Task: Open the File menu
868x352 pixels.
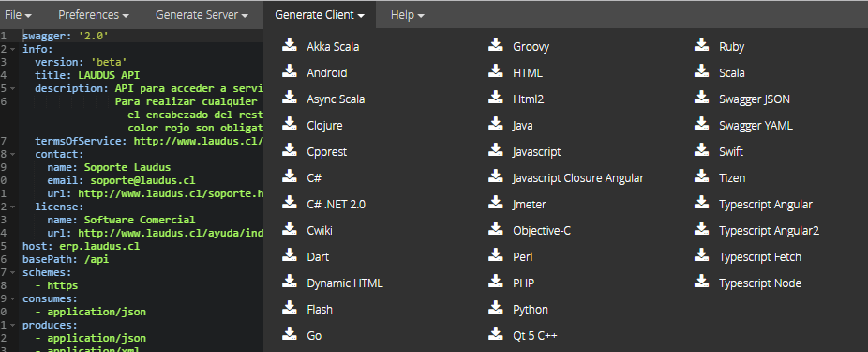Action: [x=18, y=15]
